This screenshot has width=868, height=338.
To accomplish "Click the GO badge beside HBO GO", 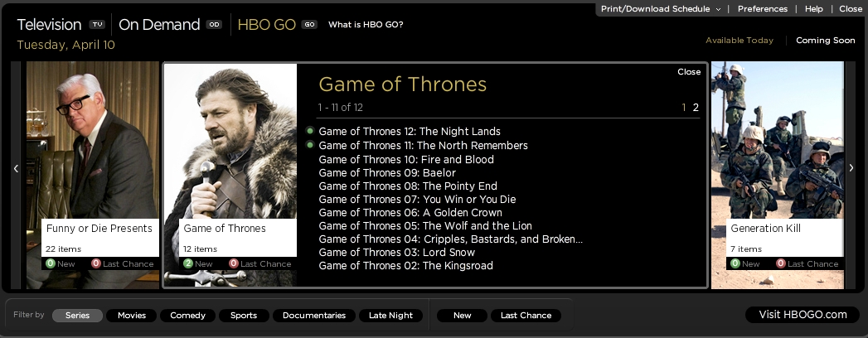I will [x=309, y=24].
